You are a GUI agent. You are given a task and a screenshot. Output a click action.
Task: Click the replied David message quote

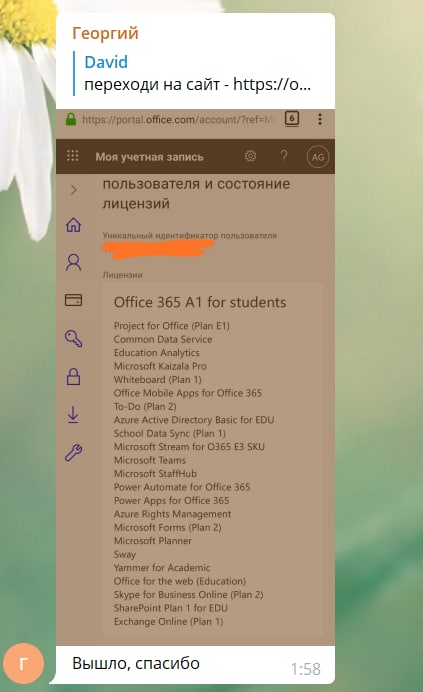tap(193, 73)
